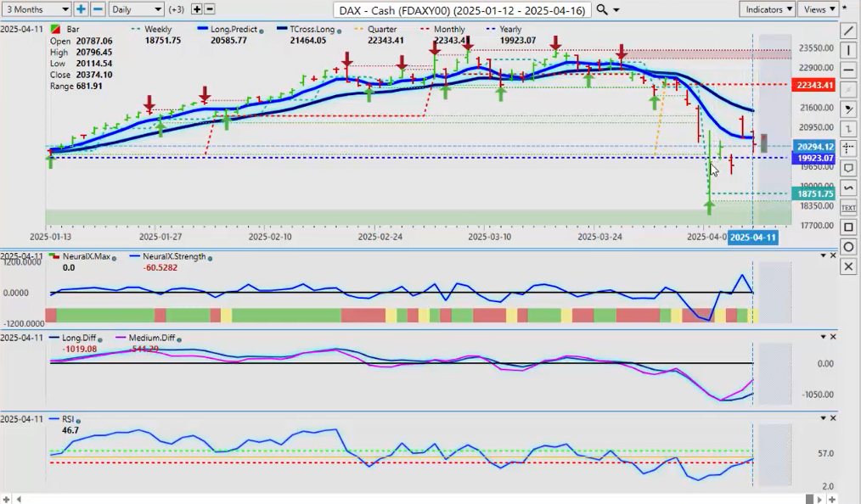Click the X delete drawings tool

coord(848,266)
